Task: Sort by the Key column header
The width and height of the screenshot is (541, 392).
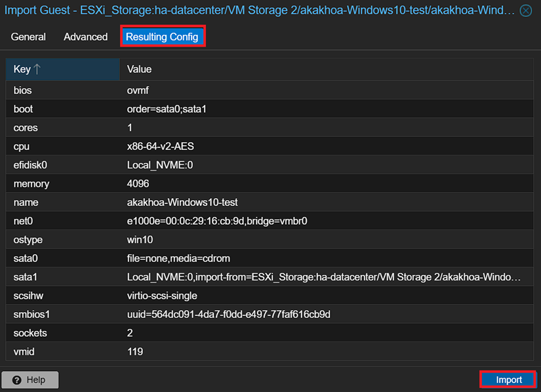Action: [x=62, y=69]
